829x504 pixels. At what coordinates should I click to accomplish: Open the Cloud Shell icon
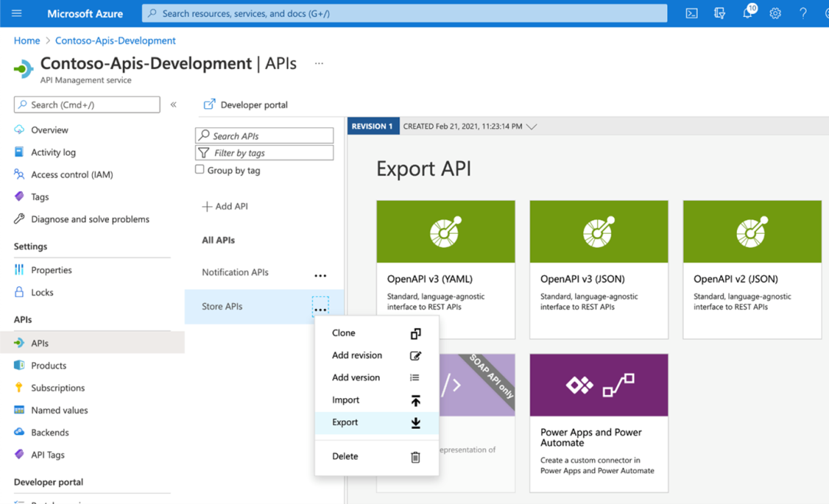pyautogui.click(x=691, y=14)
